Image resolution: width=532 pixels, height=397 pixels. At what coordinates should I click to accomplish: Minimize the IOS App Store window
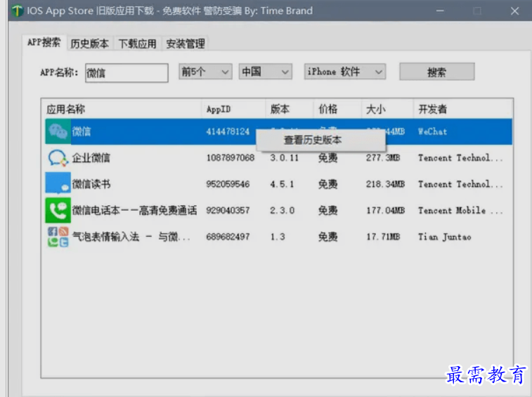(x=440, y=11)
